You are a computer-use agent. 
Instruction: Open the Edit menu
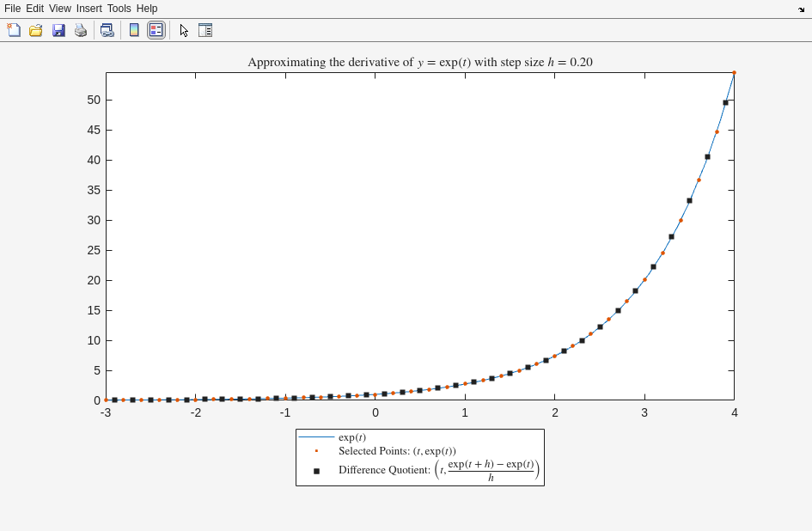click(34, 9)
